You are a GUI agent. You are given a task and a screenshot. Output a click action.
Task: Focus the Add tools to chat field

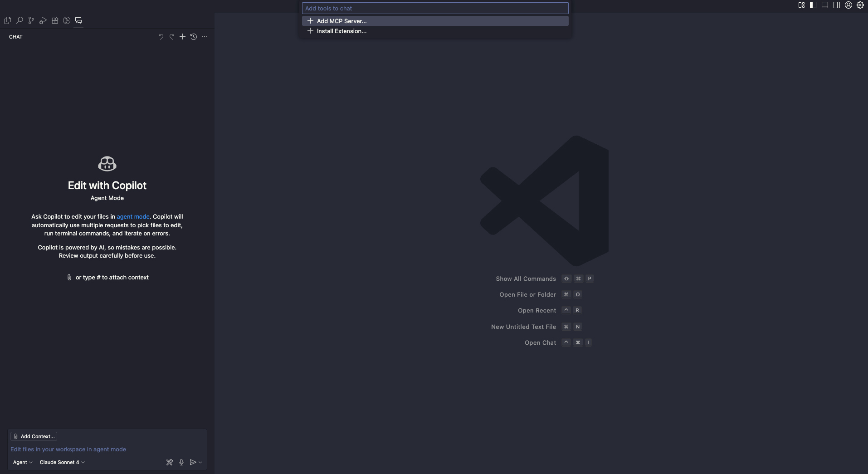435,8
